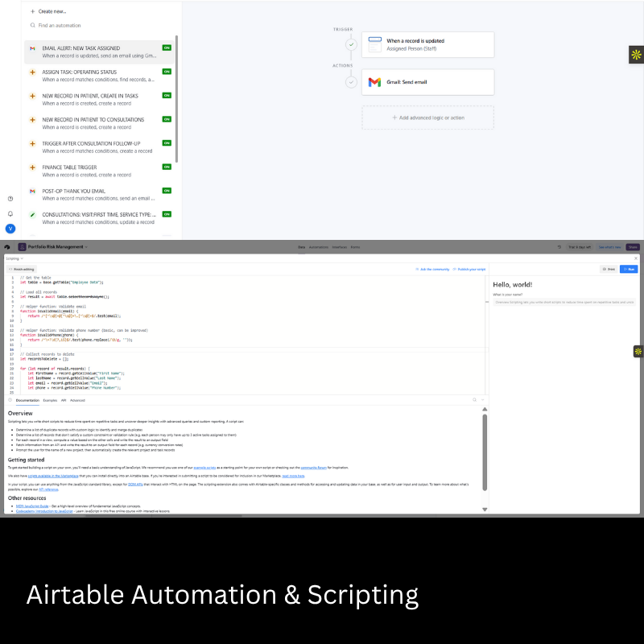644x644 pixels.
Task: Switch to the Automations tab
Action: pos(319,247)
